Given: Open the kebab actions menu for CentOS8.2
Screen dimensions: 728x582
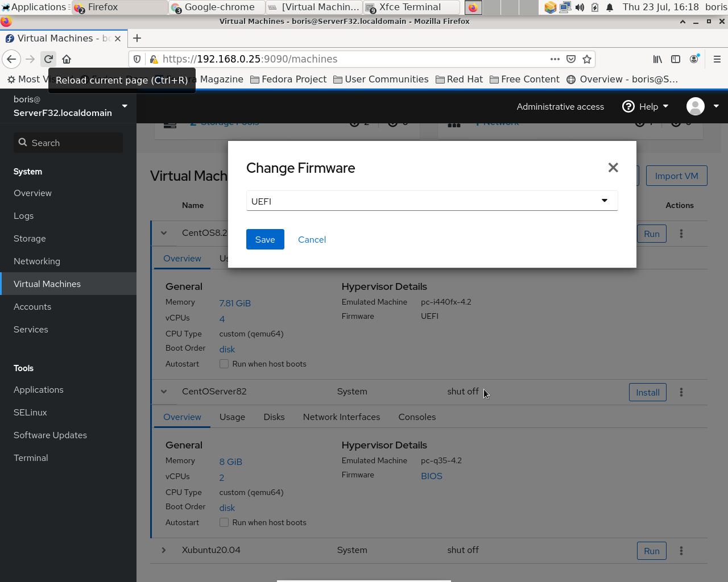Looking at the screenshot, I should tap(681, 234).
